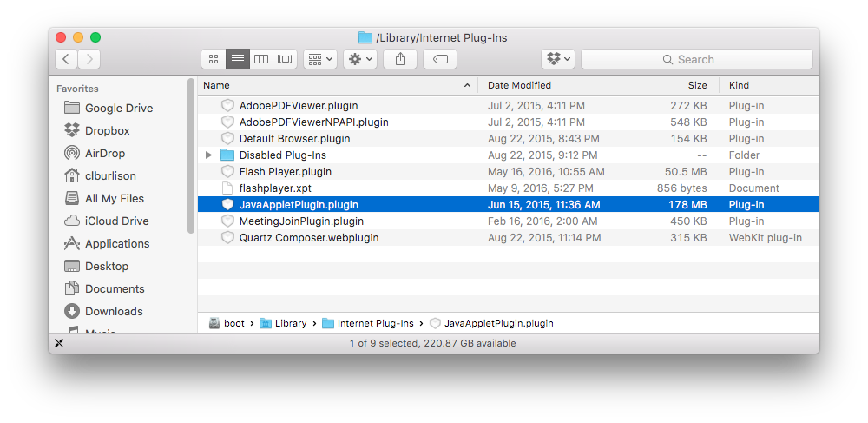Click the customize tool icon in status bar
Viewport: 868px width, 423px height.
59,343
